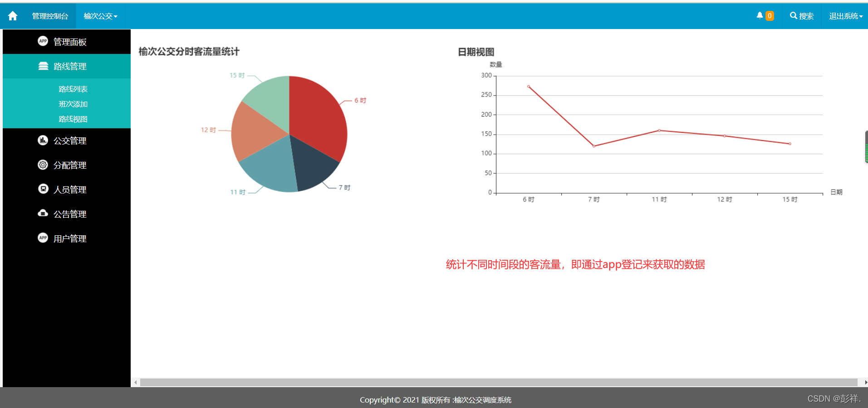This screenshot has width=868, height=408.
Task: Click the 300 y-axis value
Action: [x=486, y=75]
